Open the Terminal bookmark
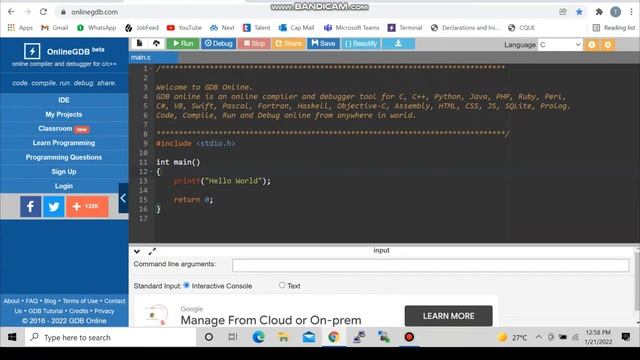The image size is (640, 360). click(x=405, y=28)
